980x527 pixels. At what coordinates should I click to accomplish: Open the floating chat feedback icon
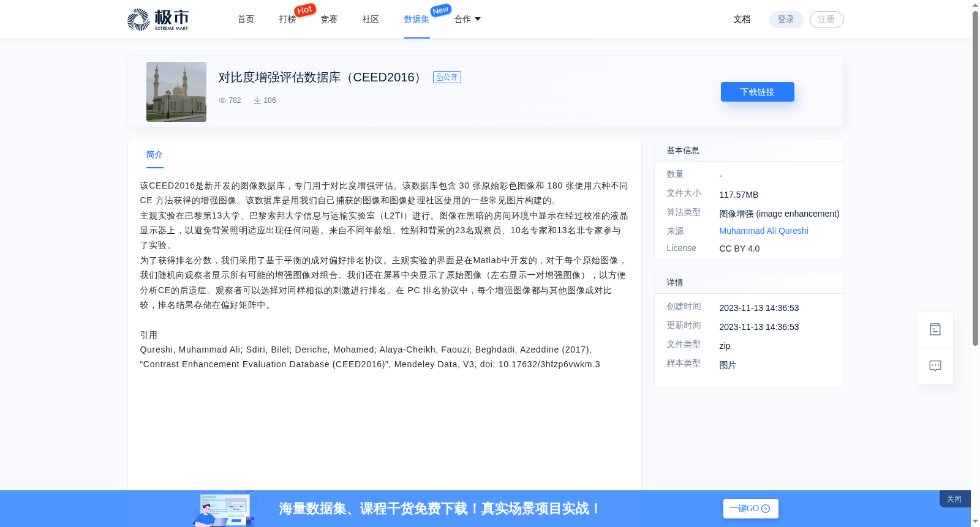pyautogui.click(x=935, y=366)
